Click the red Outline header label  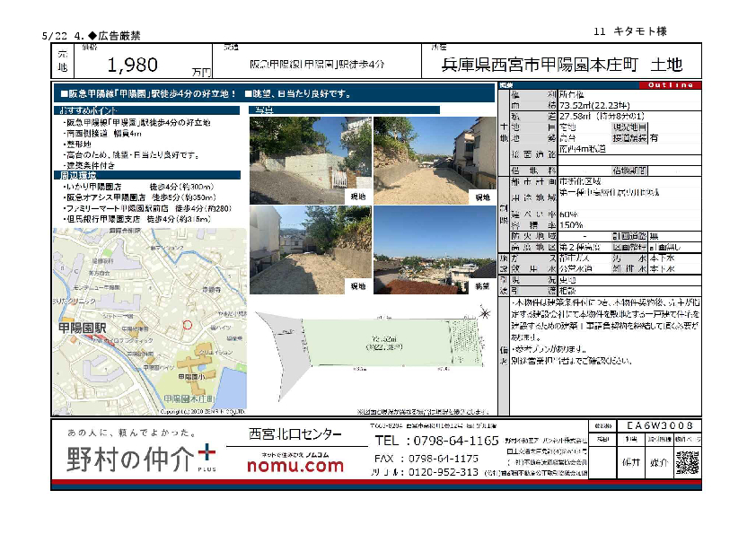tap(667, 85)
